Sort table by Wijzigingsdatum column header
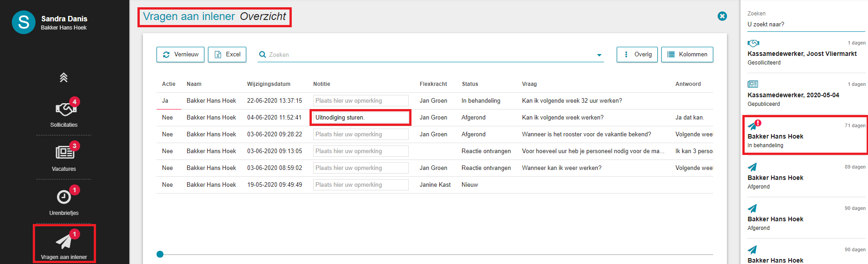This screenshot has width=868, height=264. pyautogui.click(x=269, y=84)
